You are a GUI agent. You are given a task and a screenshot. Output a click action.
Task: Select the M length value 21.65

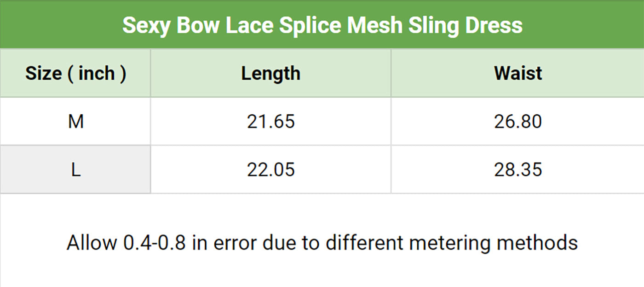pyautogui.click(x=270, y=122)
